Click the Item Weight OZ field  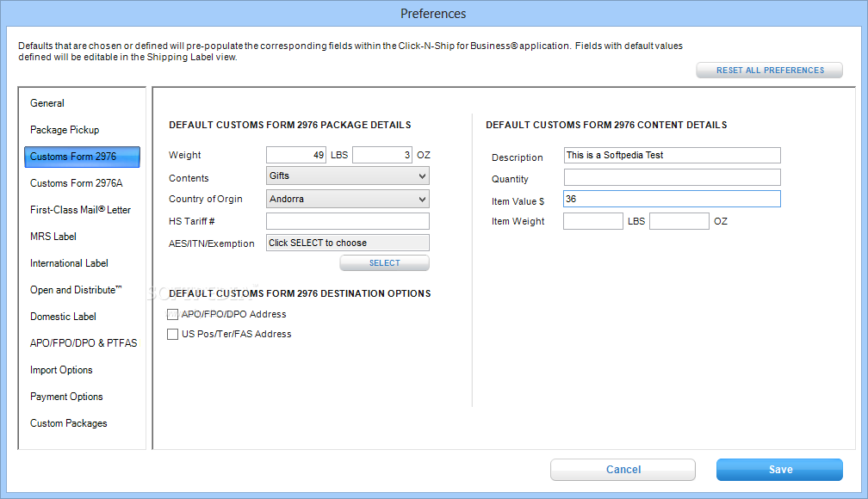click(679, 221)
